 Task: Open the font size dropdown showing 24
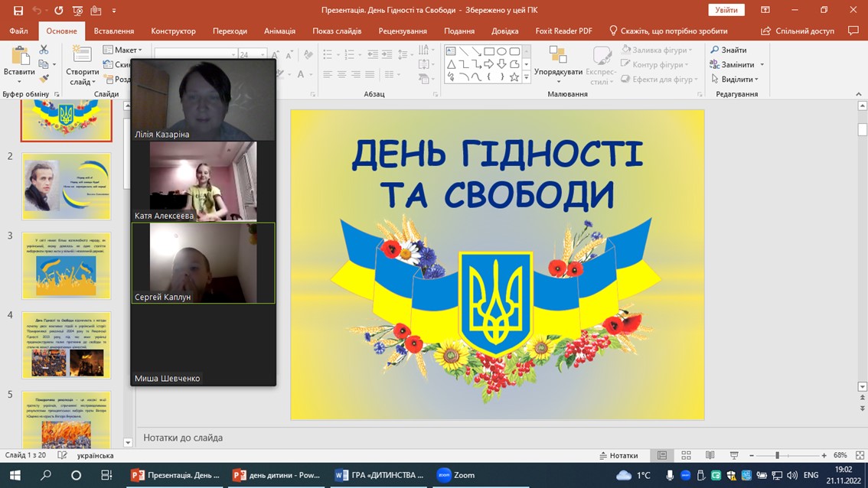[262, 54]
